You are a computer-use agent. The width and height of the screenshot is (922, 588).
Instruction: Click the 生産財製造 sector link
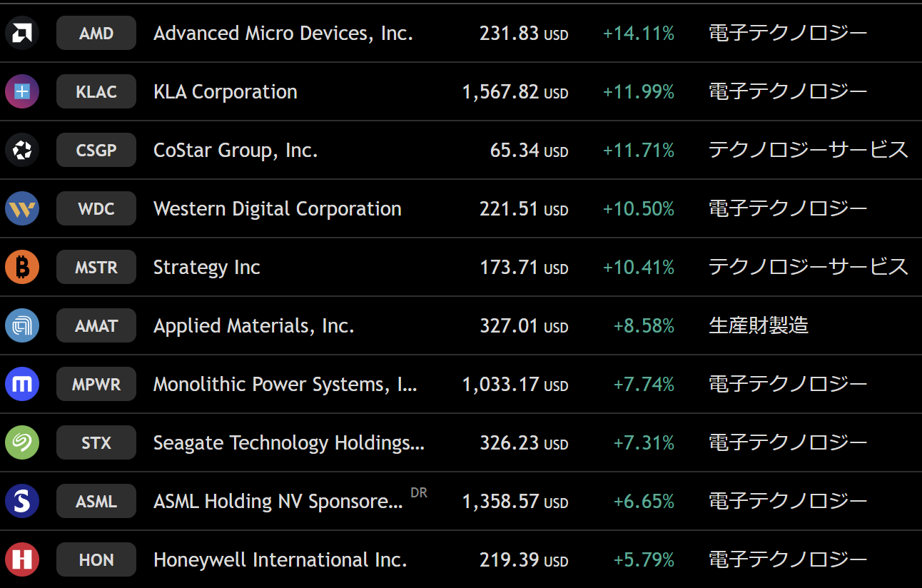(758, 325)
